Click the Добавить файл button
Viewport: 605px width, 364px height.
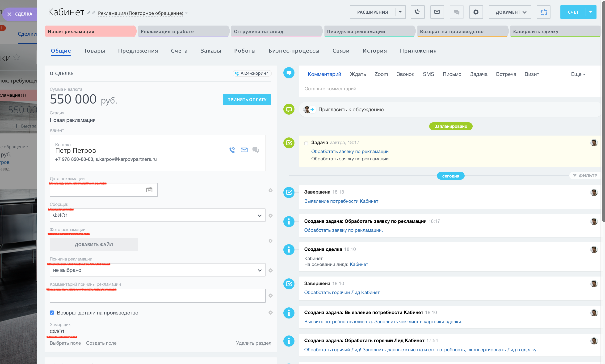(x=94, y=244)
